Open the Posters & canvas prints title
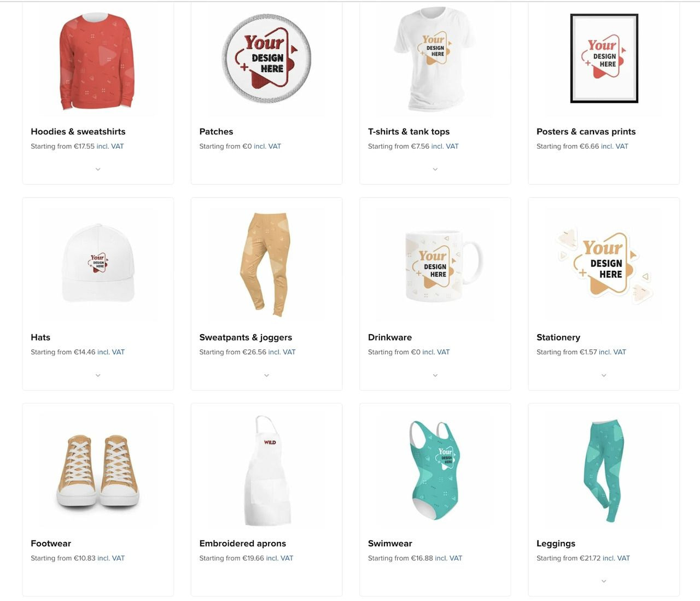This screenshot has height=601, width=700. coord(586,131)
